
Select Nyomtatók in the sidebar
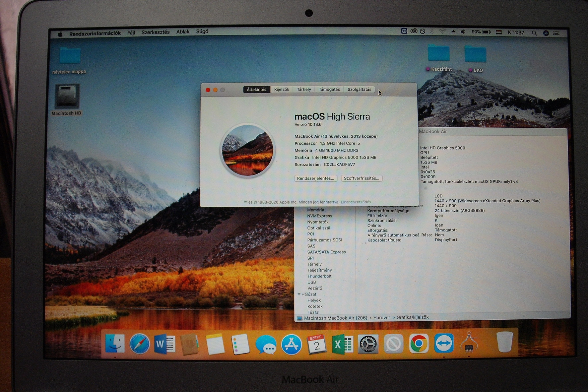(318, 222)
